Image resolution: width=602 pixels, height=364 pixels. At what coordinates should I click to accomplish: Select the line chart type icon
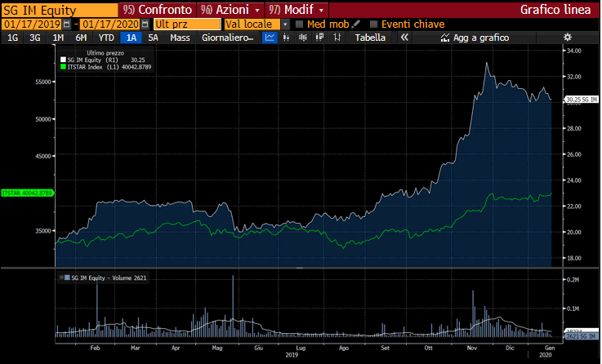click(x=270, y=38)
